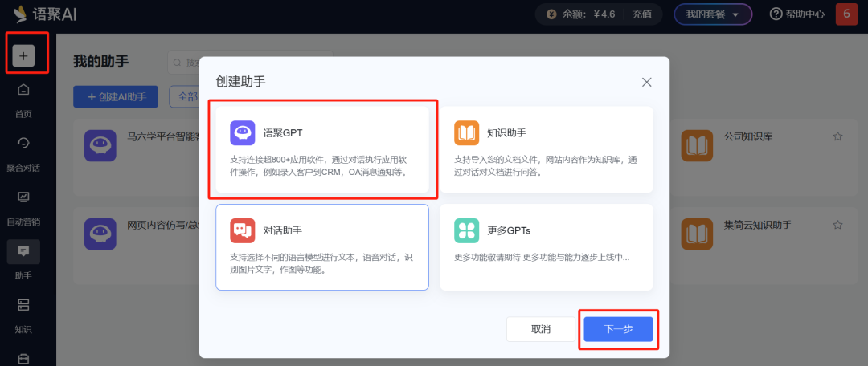Open 网页内容仿写 assistant robot icon

pyautogui.click(x=100, y=234)
